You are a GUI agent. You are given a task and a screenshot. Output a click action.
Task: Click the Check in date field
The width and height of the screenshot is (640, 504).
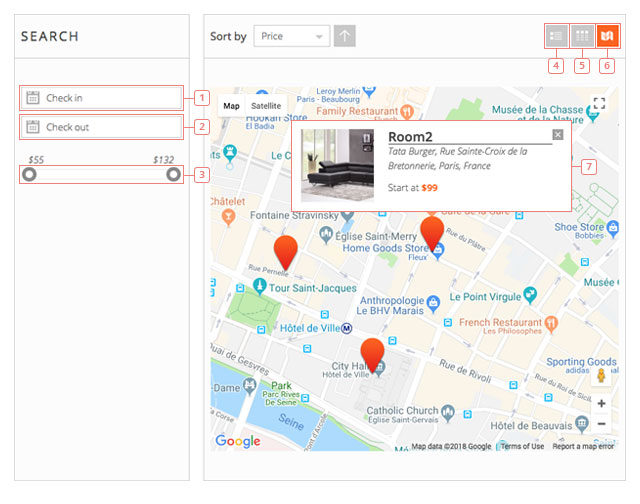tap(101, 98)
